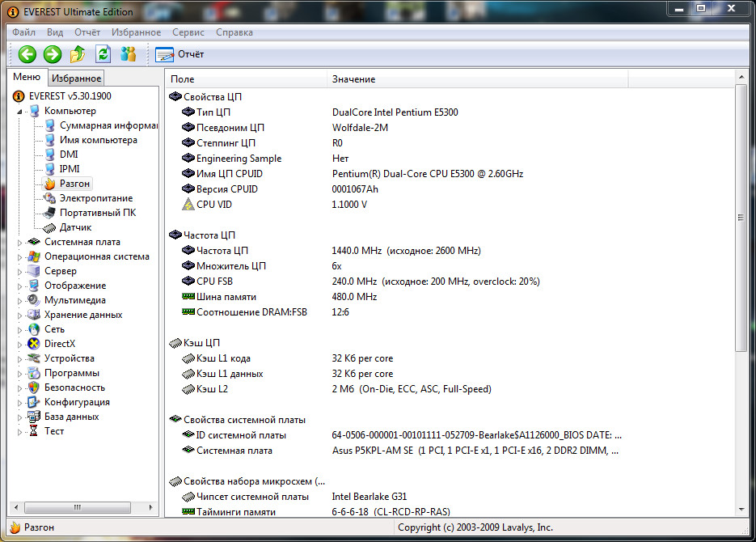
Task: Select Имя компьютера tree item
Action: [99, 140]
